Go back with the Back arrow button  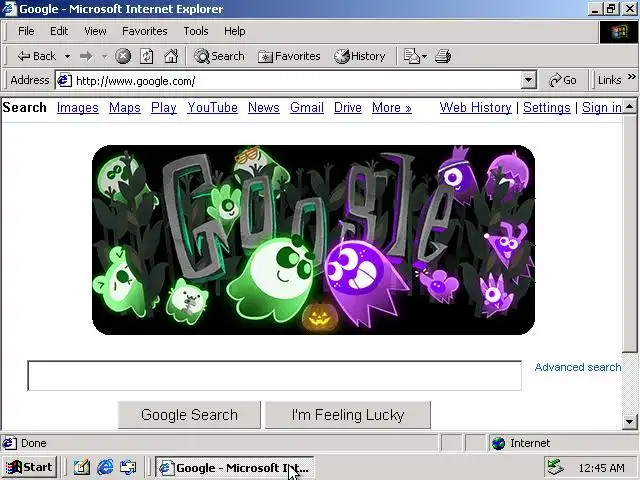click(36, 56)
